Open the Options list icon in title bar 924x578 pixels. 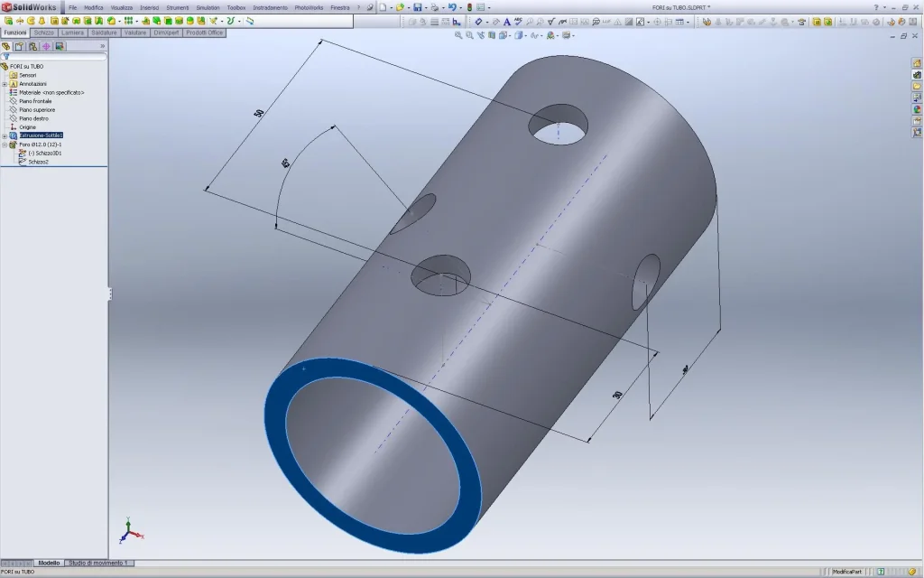click(x=481, y=7)
